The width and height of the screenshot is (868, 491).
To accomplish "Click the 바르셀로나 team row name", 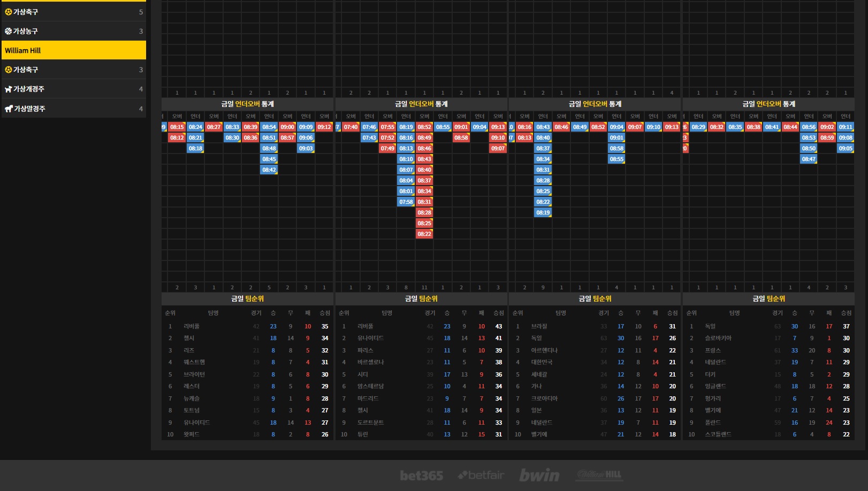I will pyautogui.click(x=370, y=362).
